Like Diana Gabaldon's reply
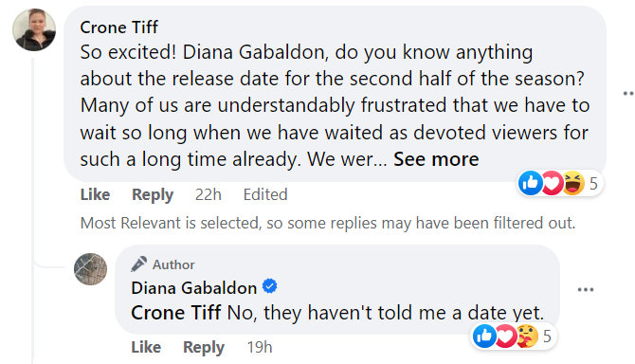Screen dimensions: 635x364 [x=146, y=347]
